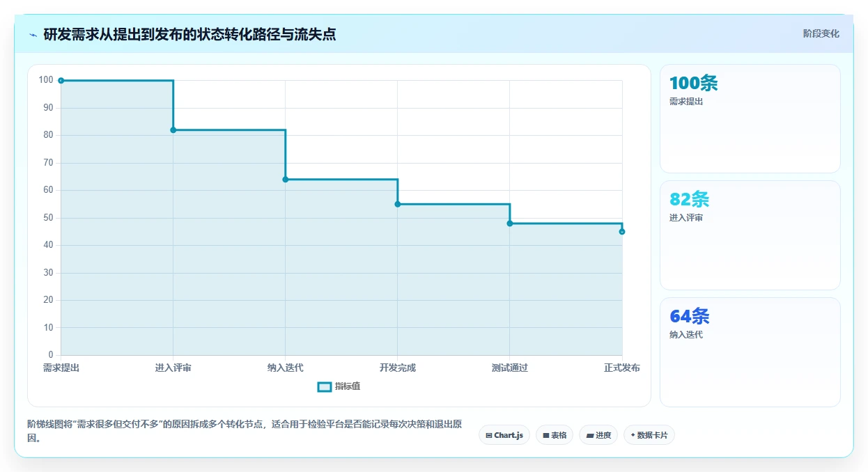Click the 64条 value in third card
868x472 pixels.
point(689,317)
